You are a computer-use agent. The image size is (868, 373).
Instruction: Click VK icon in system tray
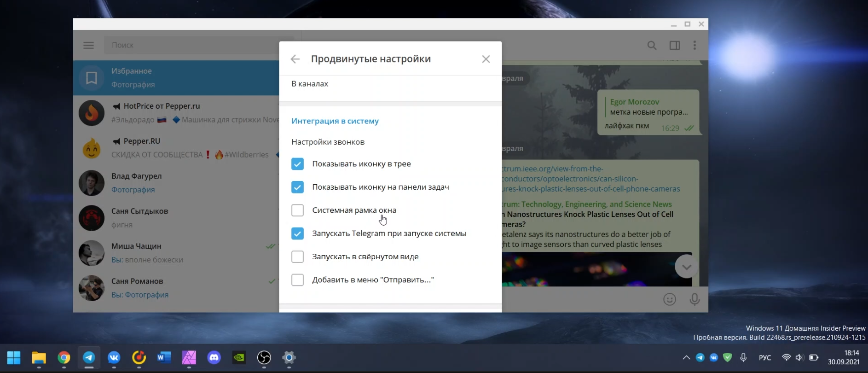pos(714,357)
